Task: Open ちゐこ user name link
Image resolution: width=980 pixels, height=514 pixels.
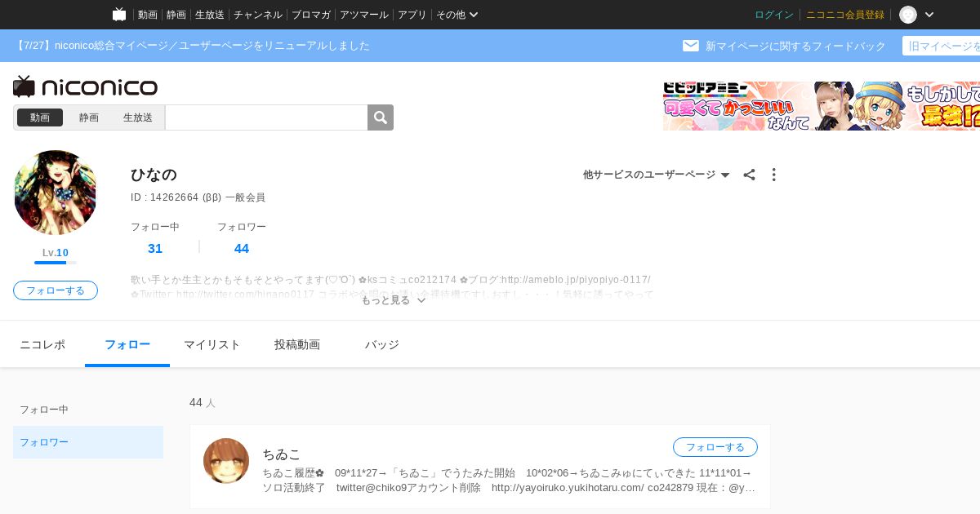Action: pyautogui.click(x=282, y=454)
